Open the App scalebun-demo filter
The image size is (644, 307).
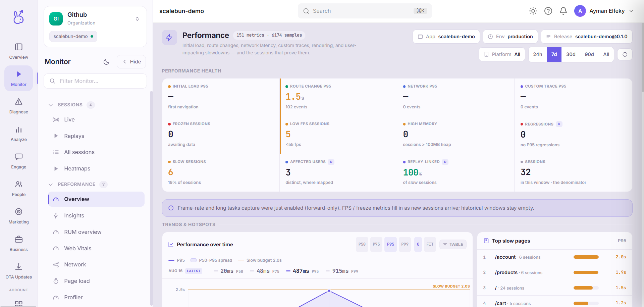446,37
